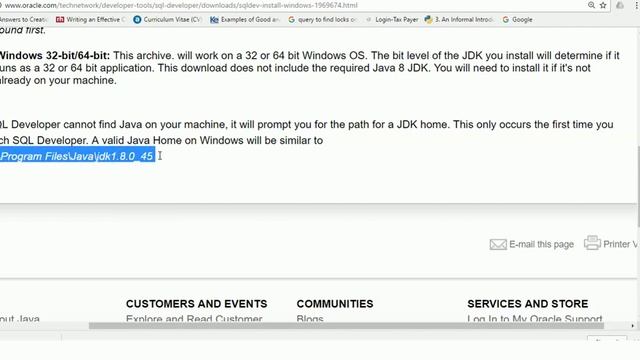Click the envelope icon for emailing page
Image resolution: width=640 pixels, height=360 pixels.
pos(498,244)
